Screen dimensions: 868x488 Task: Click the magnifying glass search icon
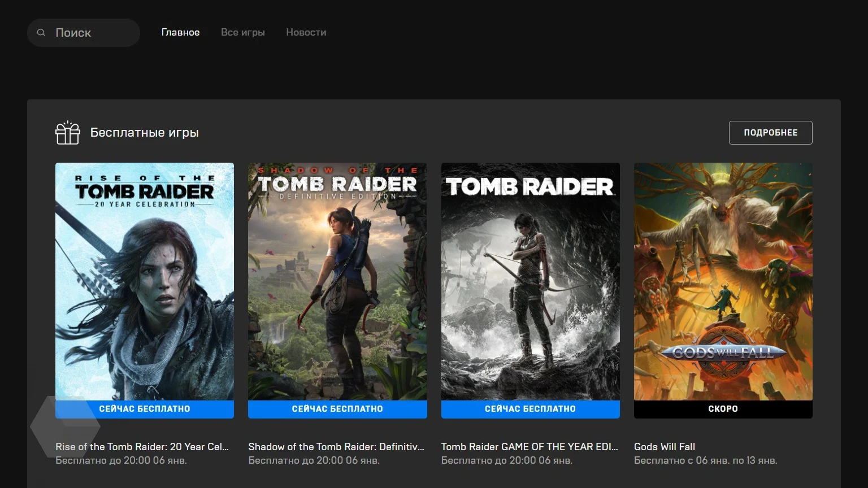[41, 33]
